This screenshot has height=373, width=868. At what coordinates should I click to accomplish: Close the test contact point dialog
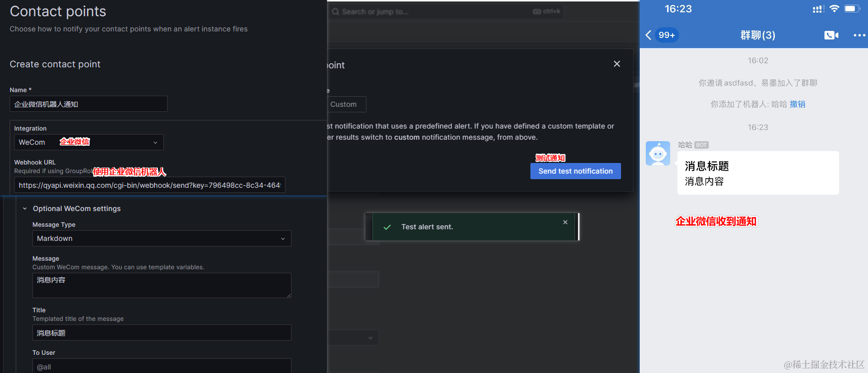(616, 64)
